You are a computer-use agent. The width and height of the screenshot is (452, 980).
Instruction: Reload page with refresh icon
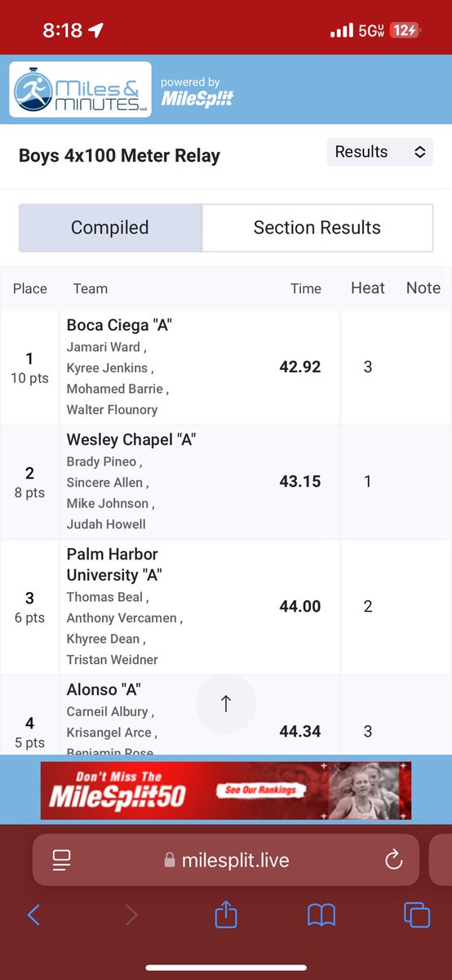click(393, 859)
